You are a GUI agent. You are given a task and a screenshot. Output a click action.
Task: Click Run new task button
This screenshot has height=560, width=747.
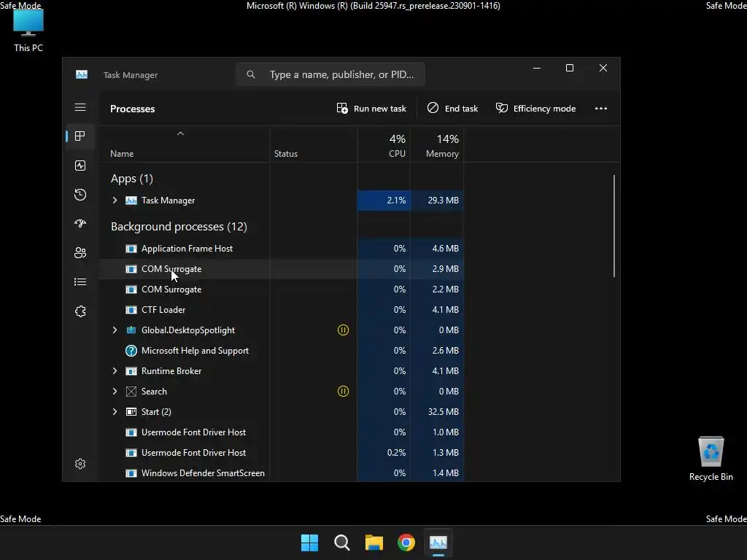pos(371,109)
